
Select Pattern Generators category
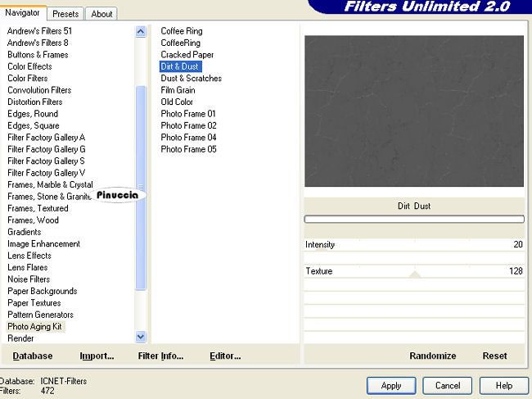point(40,315)
